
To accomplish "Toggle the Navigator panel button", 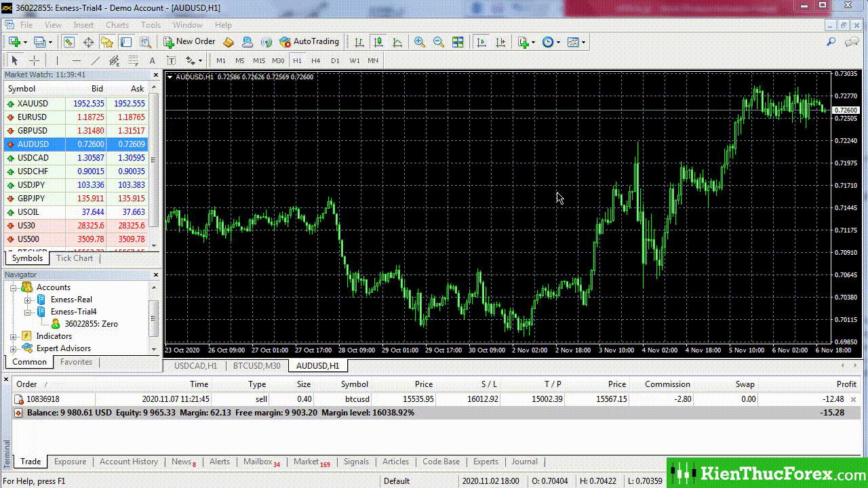I will tap(107, 42).
